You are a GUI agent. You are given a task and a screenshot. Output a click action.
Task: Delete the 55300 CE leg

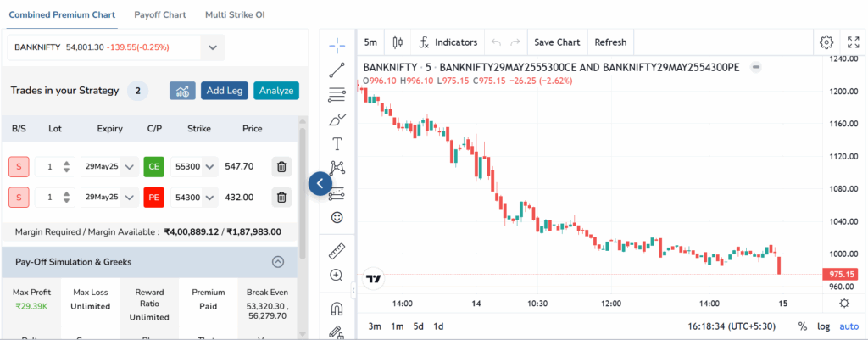(x=281, y=166)
